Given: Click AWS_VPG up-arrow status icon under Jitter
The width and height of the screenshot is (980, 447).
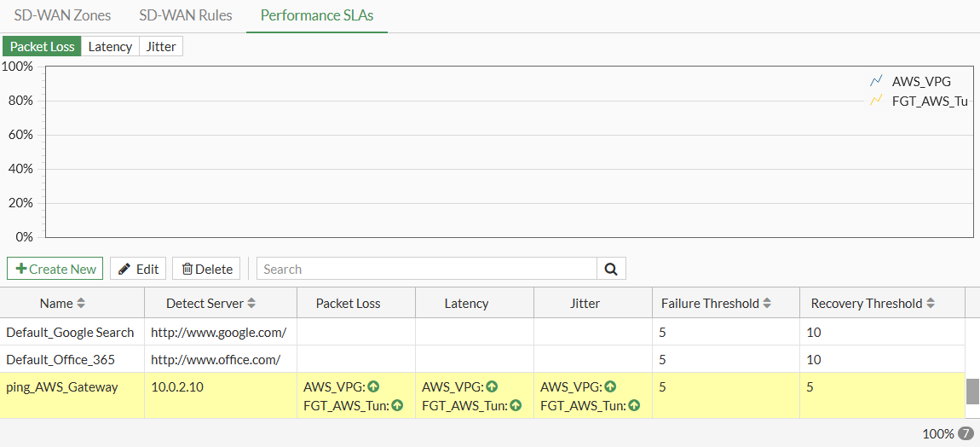Looking at the screenshot, I should coord(610,387).
